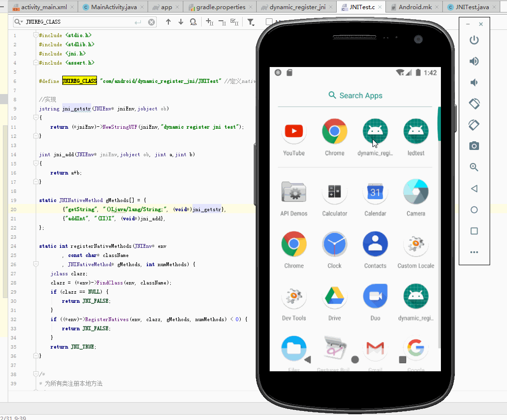Click the find all occurrences icon

[x=193, y=22]
